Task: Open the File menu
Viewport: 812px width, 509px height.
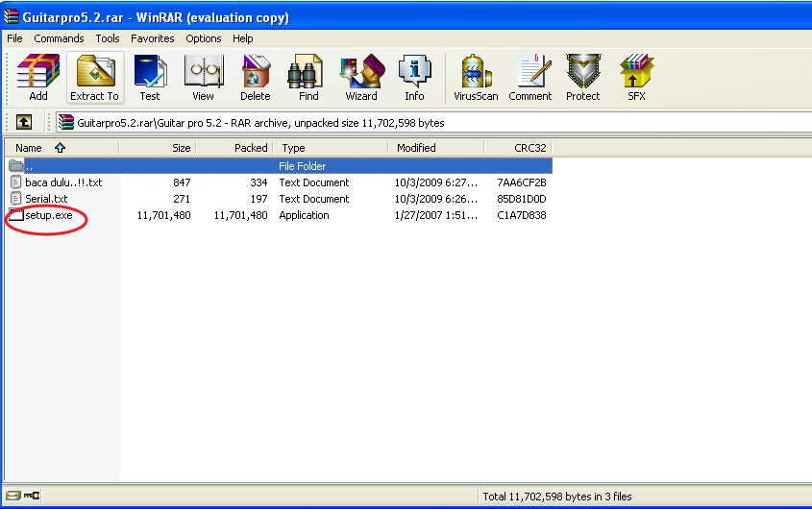Action: pyautogui.click(x=14, y=38)
